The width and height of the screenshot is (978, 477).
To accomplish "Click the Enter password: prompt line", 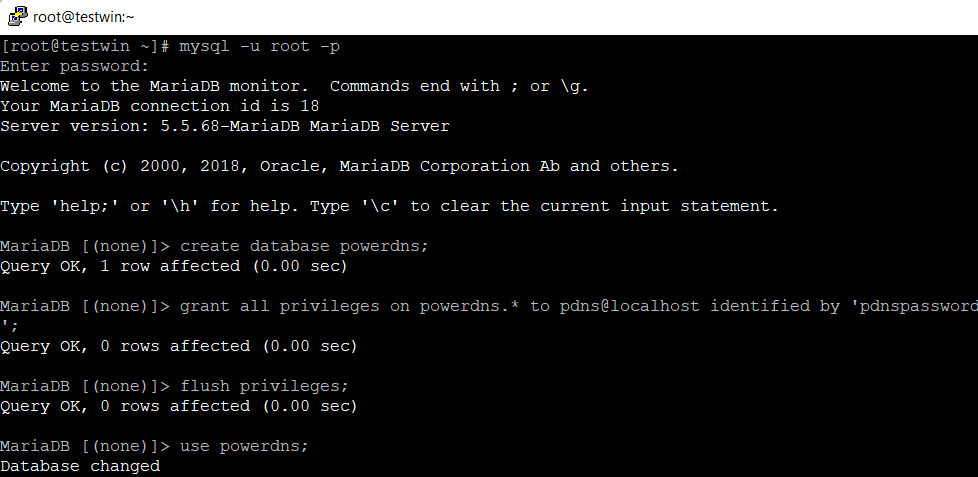I will 74,66.
